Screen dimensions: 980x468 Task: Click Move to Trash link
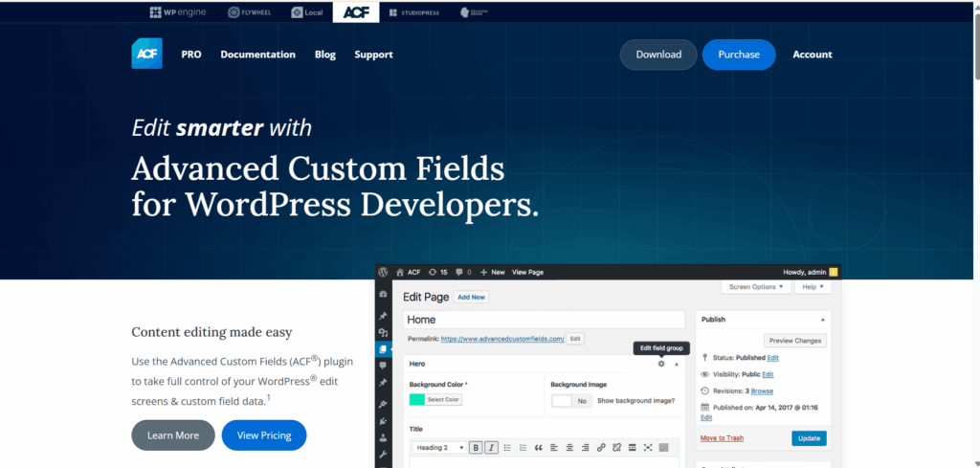pos(722,438)
